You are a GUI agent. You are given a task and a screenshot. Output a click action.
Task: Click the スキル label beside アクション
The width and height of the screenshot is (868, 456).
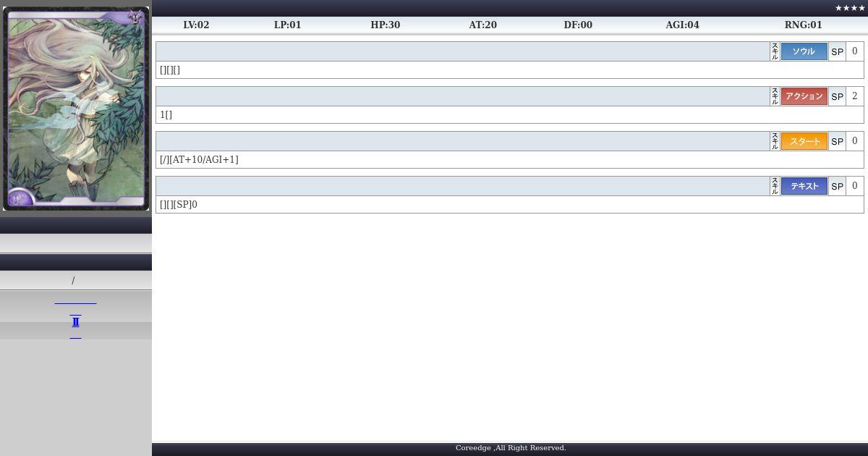[x=775, y=96]
